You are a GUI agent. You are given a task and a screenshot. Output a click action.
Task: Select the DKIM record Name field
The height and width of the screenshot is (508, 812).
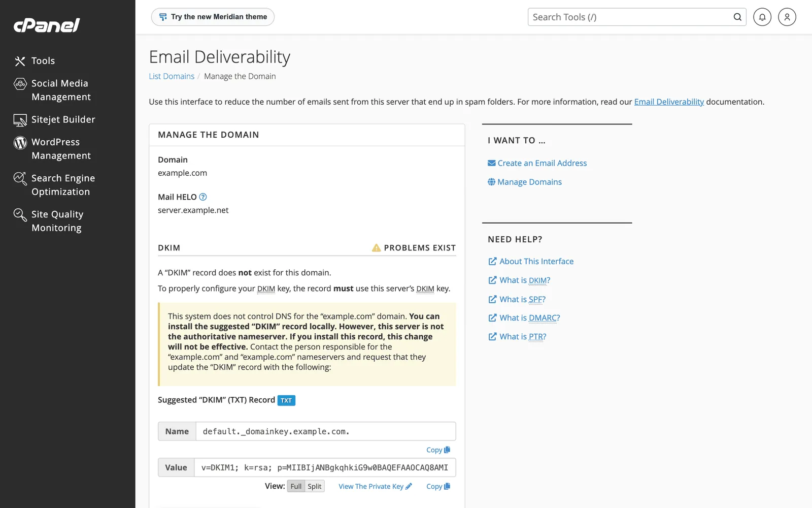[x=326, y=431]
